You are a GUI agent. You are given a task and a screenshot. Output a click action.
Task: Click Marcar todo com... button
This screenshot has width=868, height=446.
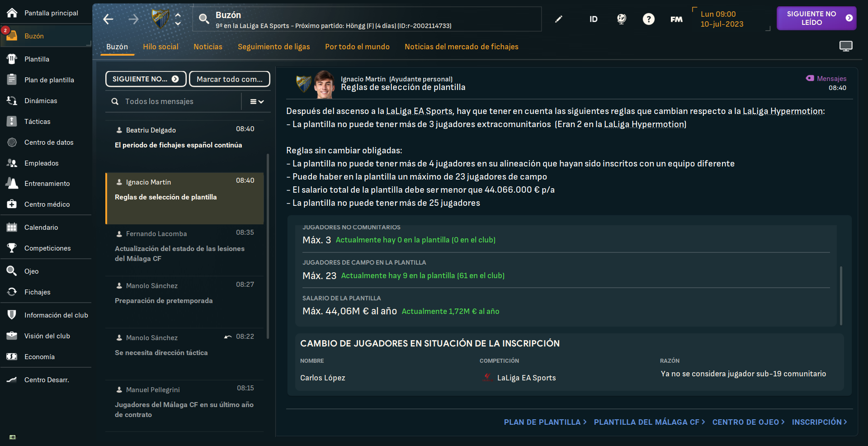[230, 79]
